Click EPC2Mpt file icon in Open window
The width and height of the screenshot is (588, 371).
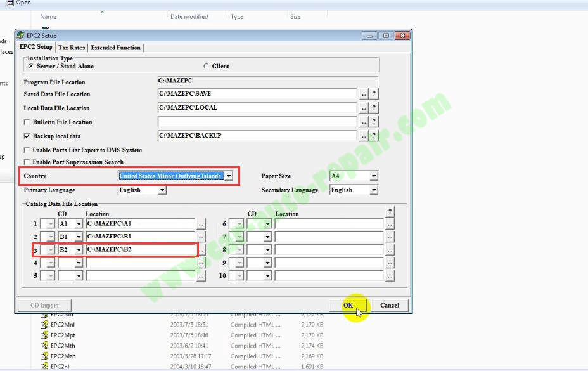pyautogui.click(x=44, y=335)
